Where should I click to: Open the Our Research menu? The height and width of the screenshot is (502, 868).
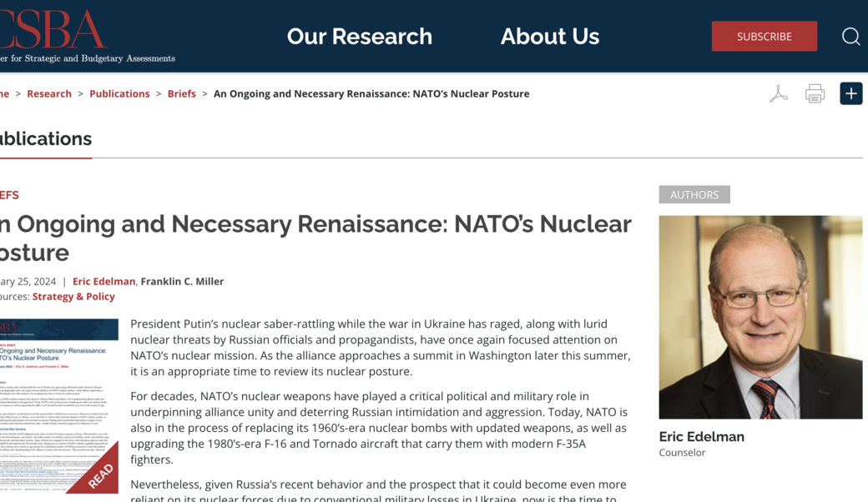tap(359, 37)
